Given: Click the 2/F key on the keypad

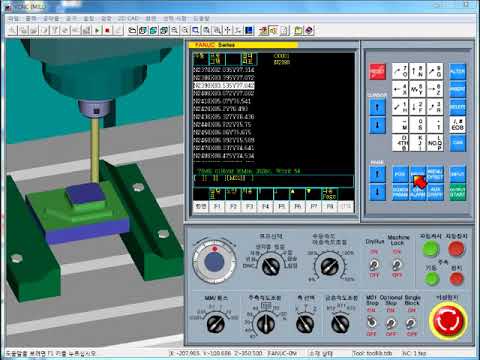Looking at the screenshot, I should tap(417, 107).
